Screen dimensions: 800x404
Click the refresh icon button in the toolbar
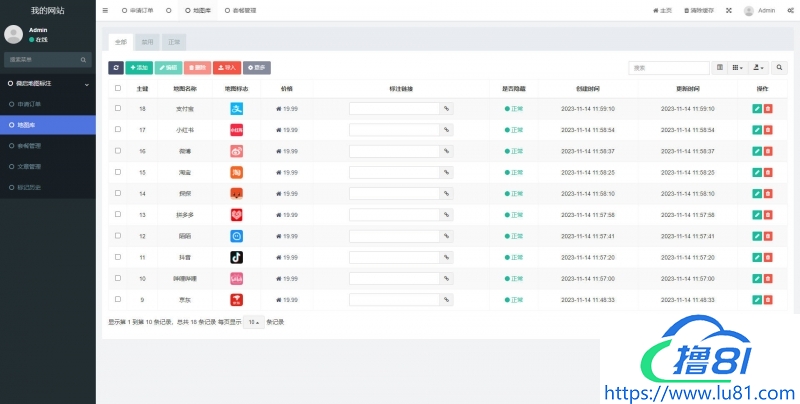point(116,68)
